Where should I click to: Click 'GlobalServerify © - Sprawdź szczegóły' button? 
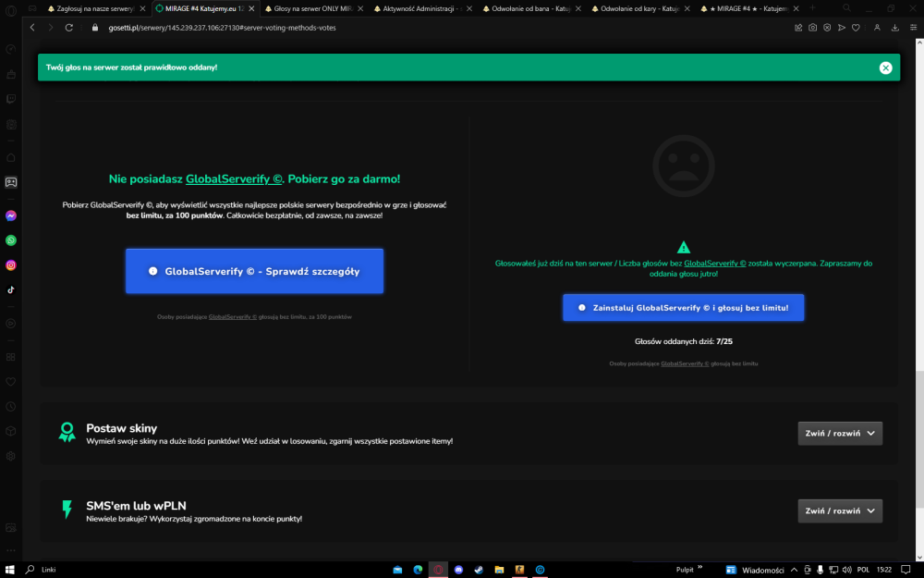tap(255, 271)
